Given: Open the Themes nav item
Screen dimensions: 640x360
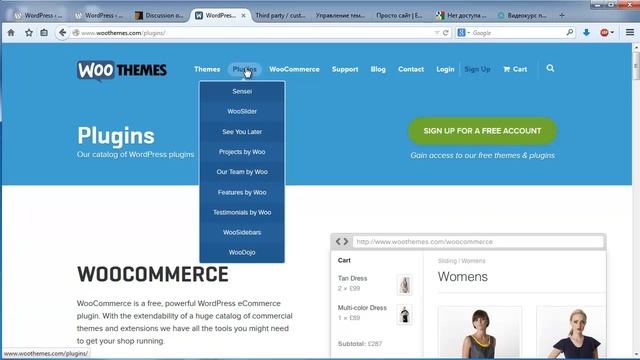Looking at the screenshot, I should (x=207, y=69).
